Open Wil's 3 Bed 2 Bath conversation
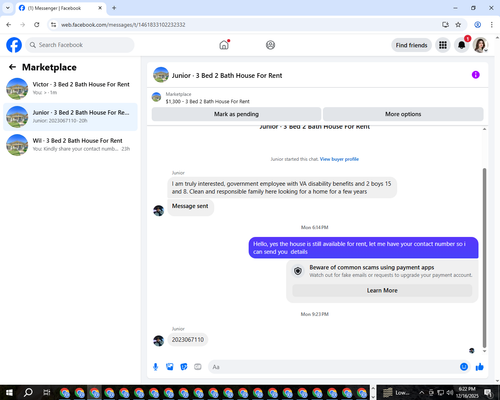The height and width of the screenshot is (400, 500). pos(70,145)
